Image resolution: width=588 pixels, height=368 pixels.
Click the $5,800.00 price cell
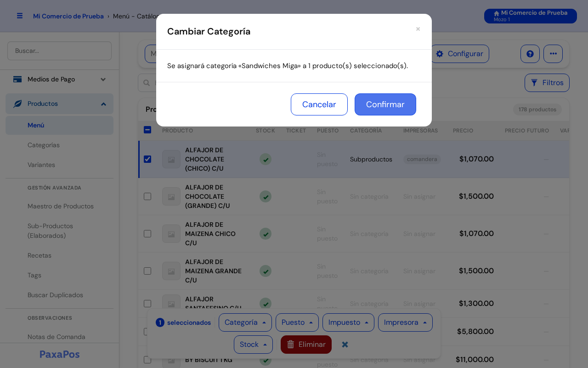tap(475, 331)
